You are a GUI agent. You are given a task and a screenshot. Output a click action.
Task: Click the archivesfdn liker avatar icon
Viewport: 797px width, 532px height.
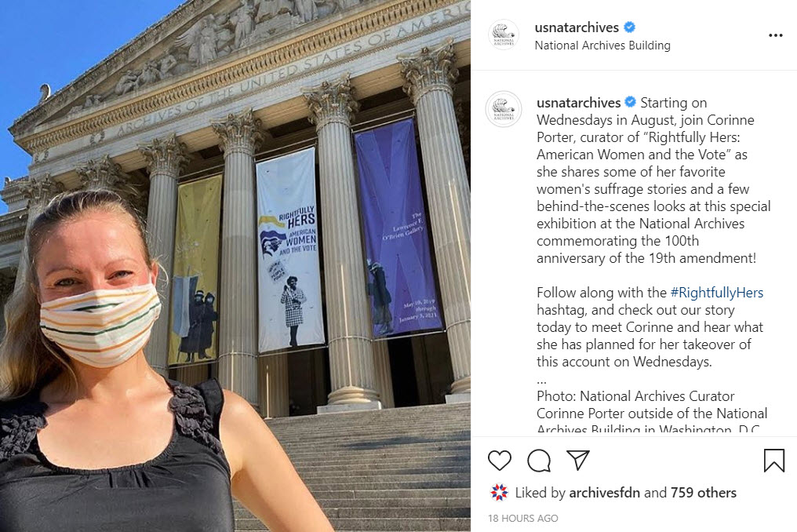pos(499,492)
